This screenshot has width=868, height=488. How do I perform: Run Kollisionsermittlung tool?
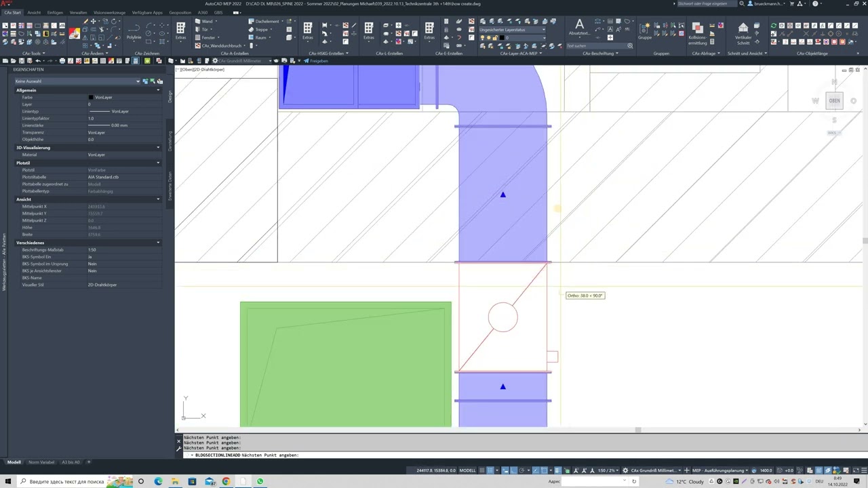[697, 33]
